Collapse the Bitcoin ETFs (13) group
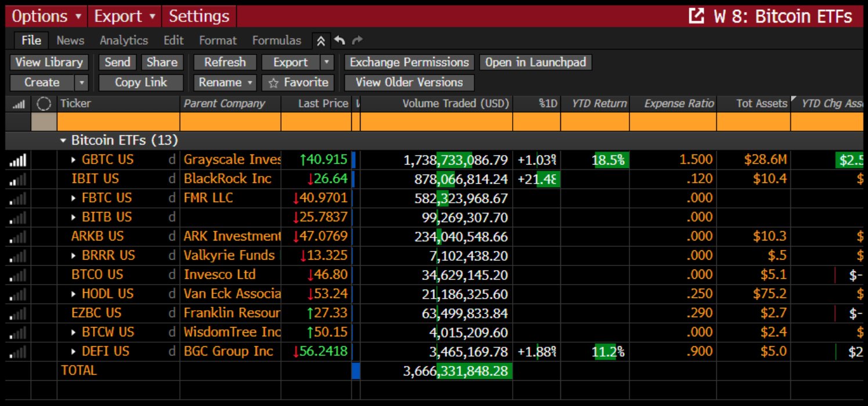This screenshot has width=868, height=406. click(x=63, y=141)
